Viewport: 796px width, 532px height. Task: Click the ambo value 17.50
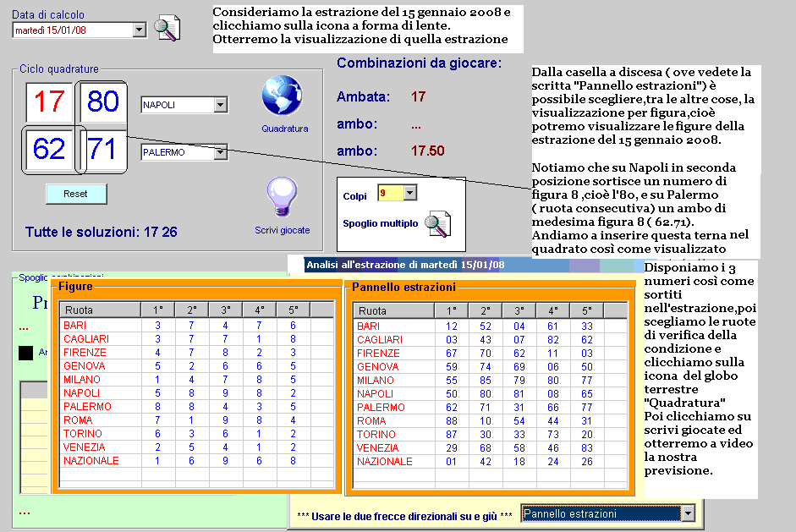(427, 151)
